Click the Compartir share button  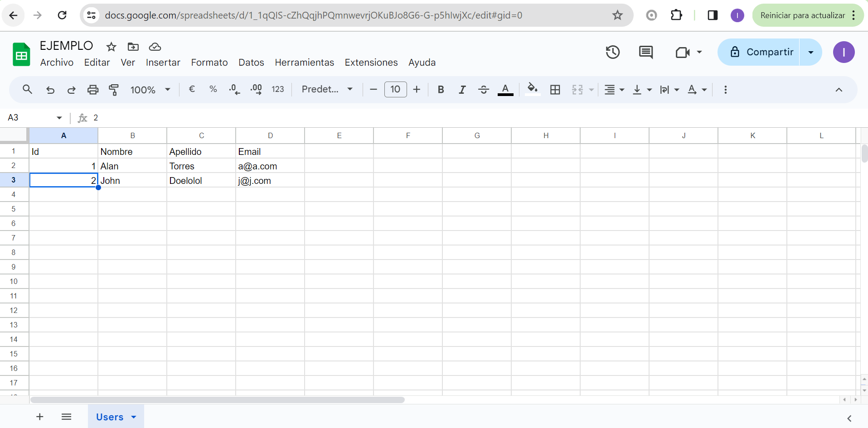click(758, 52)
